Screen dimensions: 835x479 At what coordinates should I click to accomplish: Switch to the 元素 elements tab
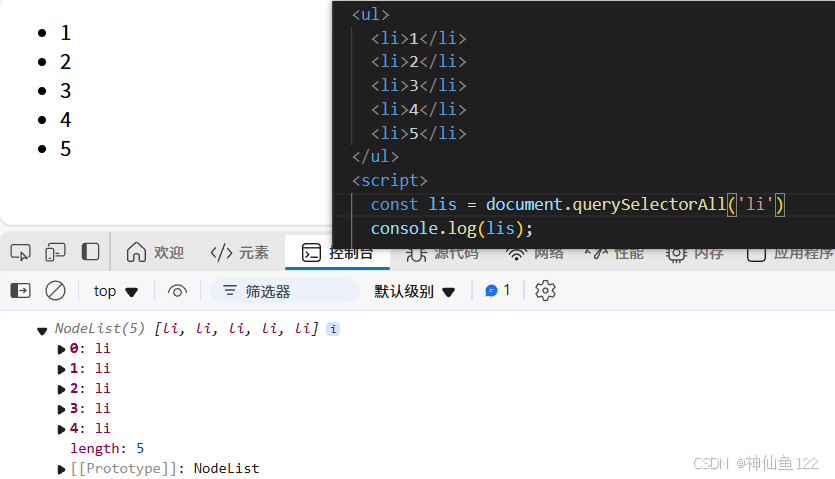pyautogui.click(x=240, y=252)
